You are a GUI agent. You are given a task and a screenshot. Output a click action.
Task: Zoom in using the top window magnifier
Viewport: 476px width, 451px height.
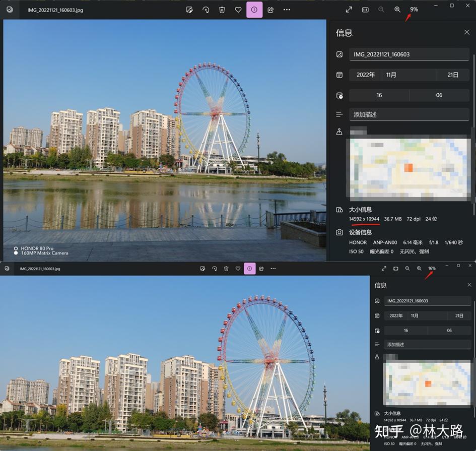coord(397,10)
